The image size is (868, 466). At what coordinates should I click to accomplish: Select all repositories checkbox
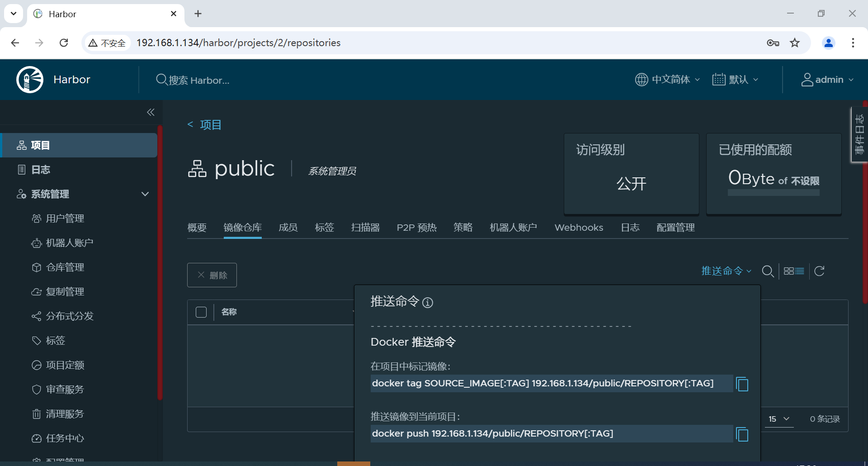pyautogui.click(x=201, y=312)
